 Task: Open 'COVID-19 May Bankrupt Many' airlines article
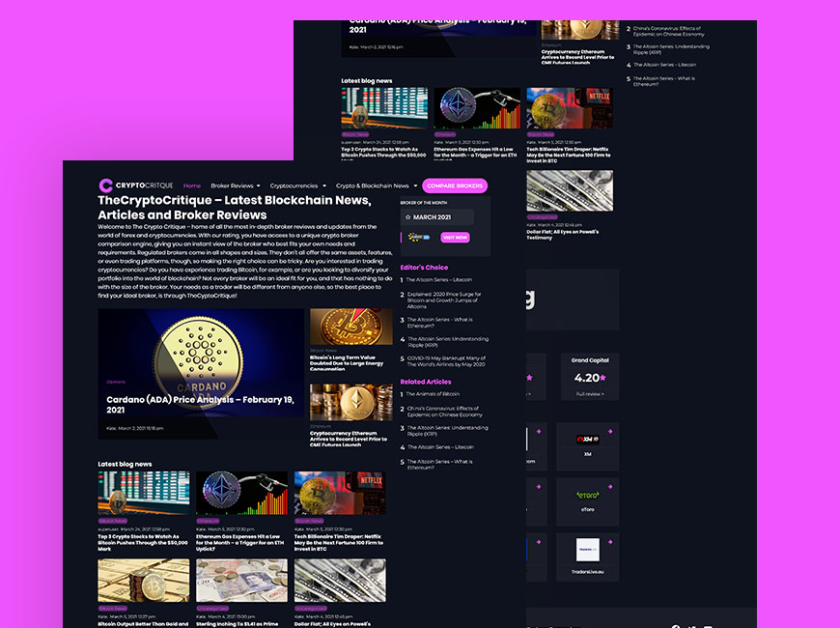[x=446, y=361]
